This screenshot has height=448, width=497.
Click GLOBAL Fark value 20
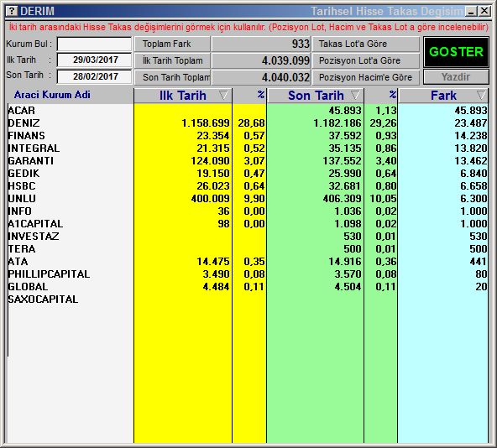(481, 287)
